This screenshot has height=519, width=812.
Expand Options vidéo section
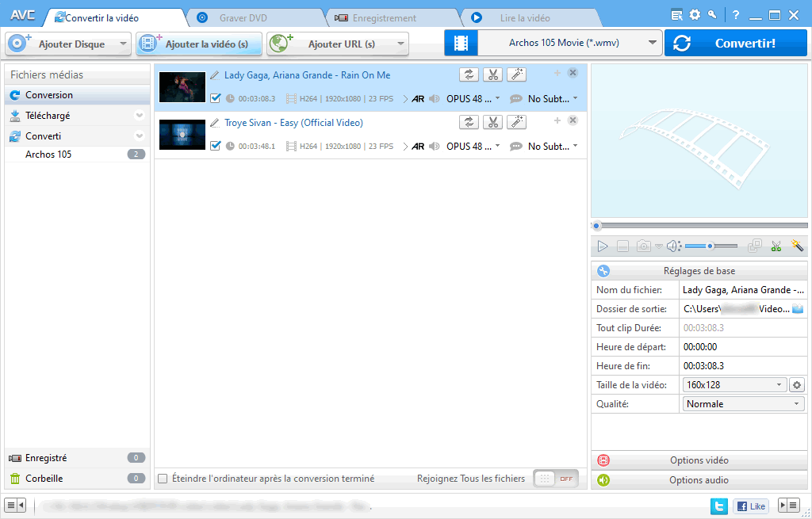pos(699,460)
